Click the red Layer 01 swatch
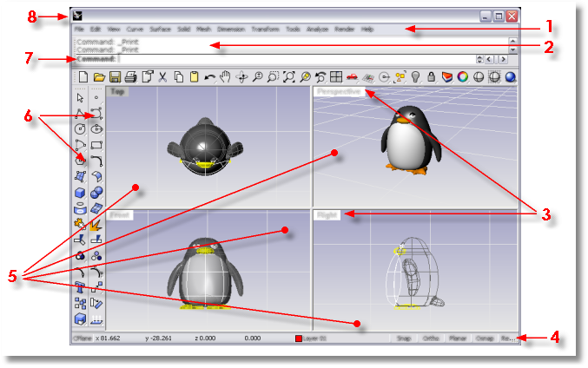 [x=299, y=338]
